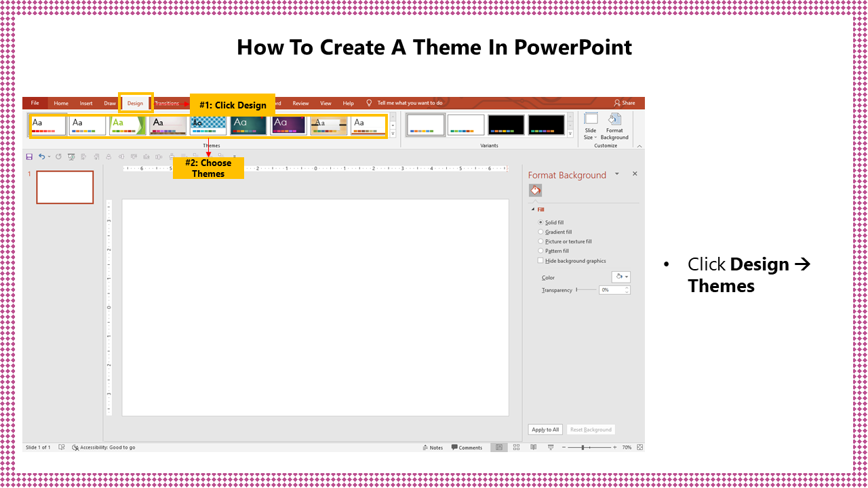Open Format Background pane options arrow
This screenshot has height=488, width=868.
(x=616, y=174)
